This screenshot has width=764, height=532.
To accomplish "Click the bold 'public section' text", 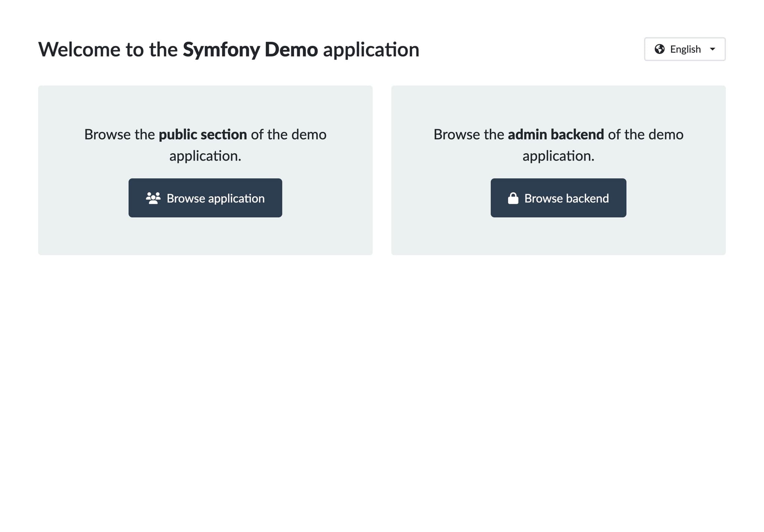I will 203,135.
